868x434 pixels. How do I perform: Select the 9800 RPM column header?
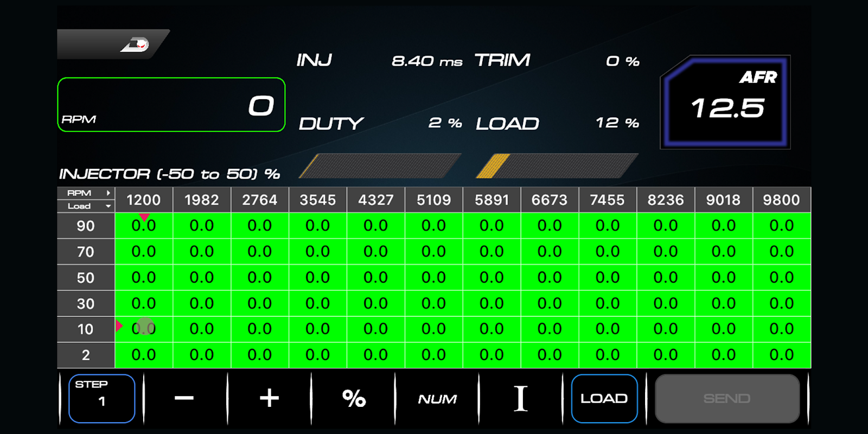(782, 200)
